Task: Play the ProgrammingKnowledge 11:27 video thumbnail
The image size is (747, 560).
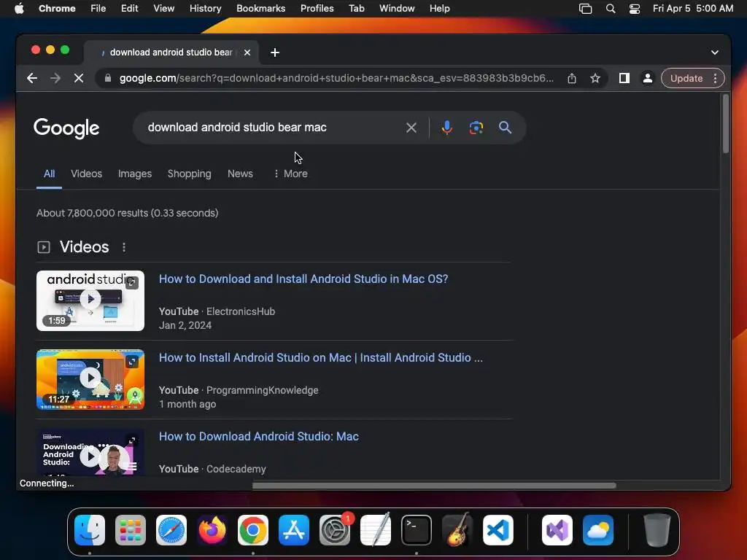Action: coord(90,379)
